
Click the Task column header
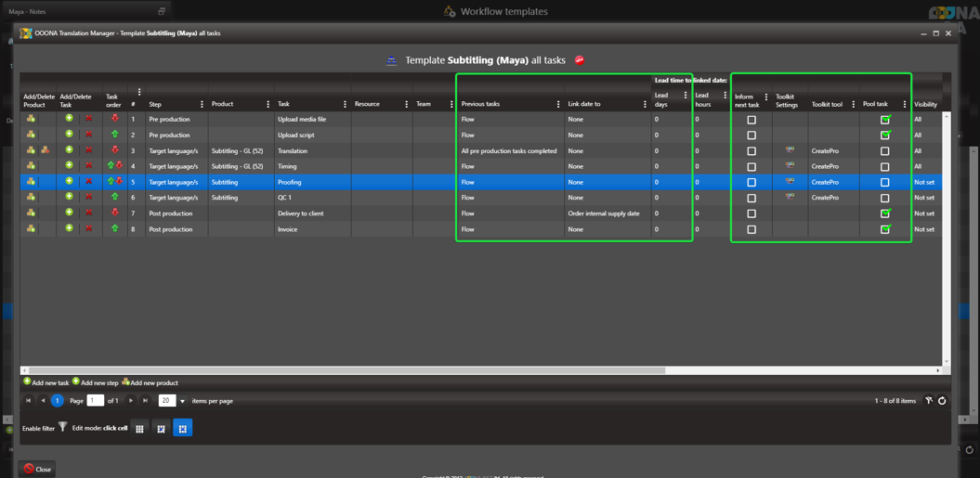click(284, 104)
